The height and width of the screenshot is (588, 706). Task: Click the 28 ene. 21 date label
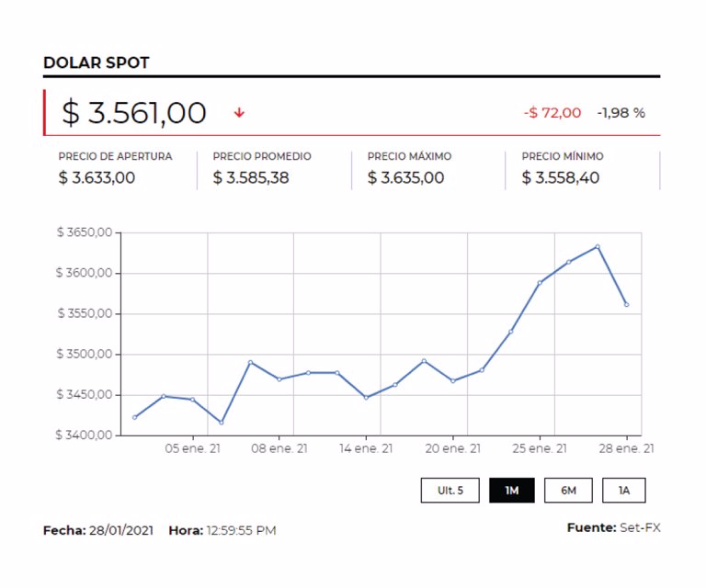(x=626, y=448)
